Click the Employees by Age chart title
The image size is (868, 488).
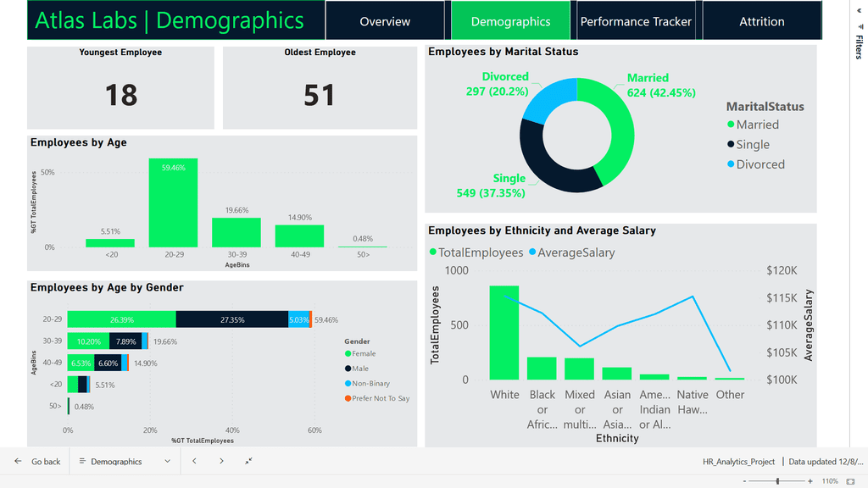pyautogui.click(x=79, y=142)
